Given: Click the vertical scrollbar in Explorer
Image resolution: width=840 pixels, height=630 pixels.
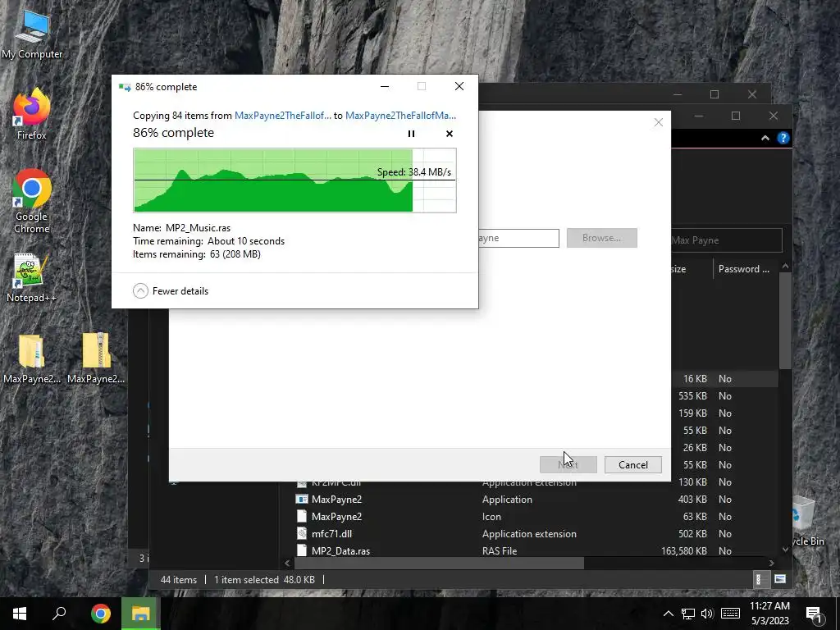Looking at the screenshot, I should pyautogui.click(x=785, y=321).
